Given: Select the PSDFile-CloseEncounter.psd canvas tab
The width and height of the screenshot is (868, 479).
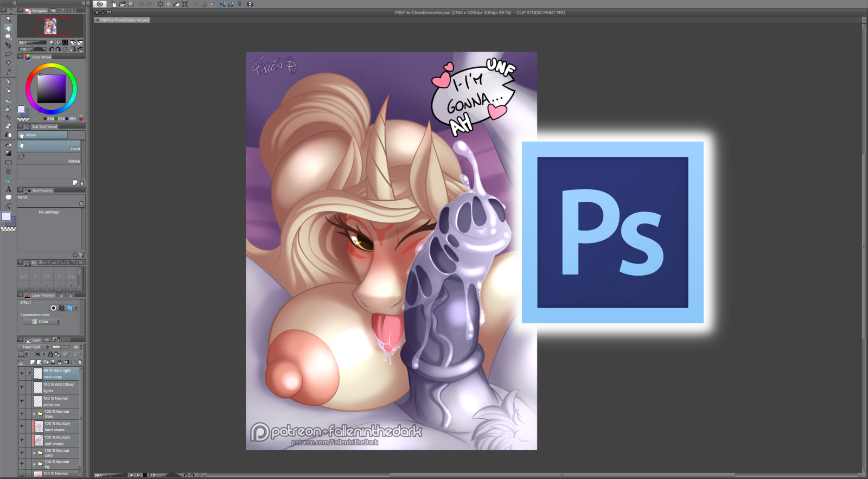Looking at the screenshot, I should pyautogui.click(x=123, y=20).
